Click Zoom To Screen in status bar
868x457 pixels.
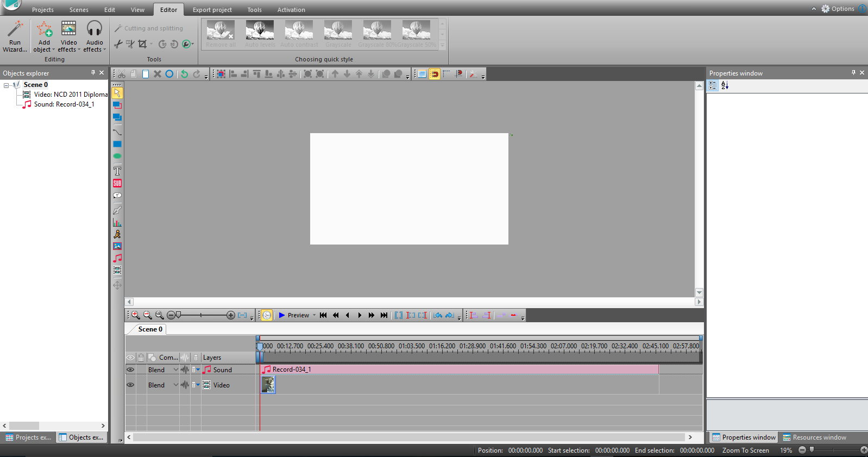click(x=745, y=450)
